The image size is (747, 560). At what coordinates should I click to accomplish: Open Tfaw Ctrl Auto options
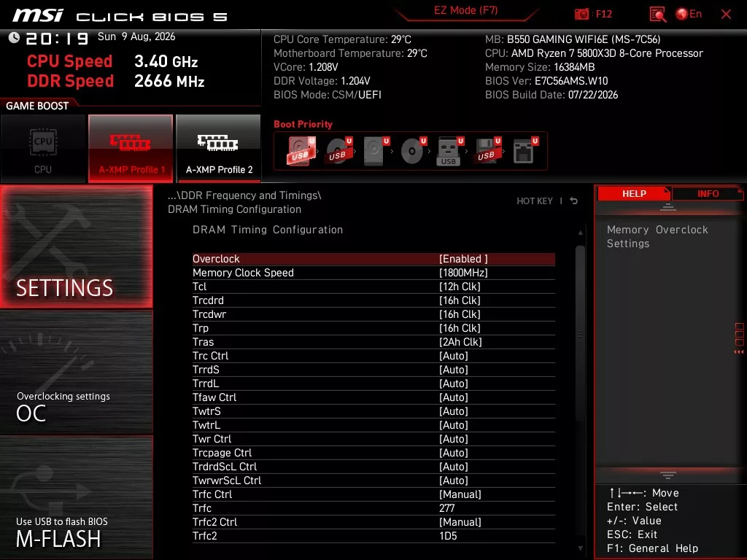coord(373,397)
